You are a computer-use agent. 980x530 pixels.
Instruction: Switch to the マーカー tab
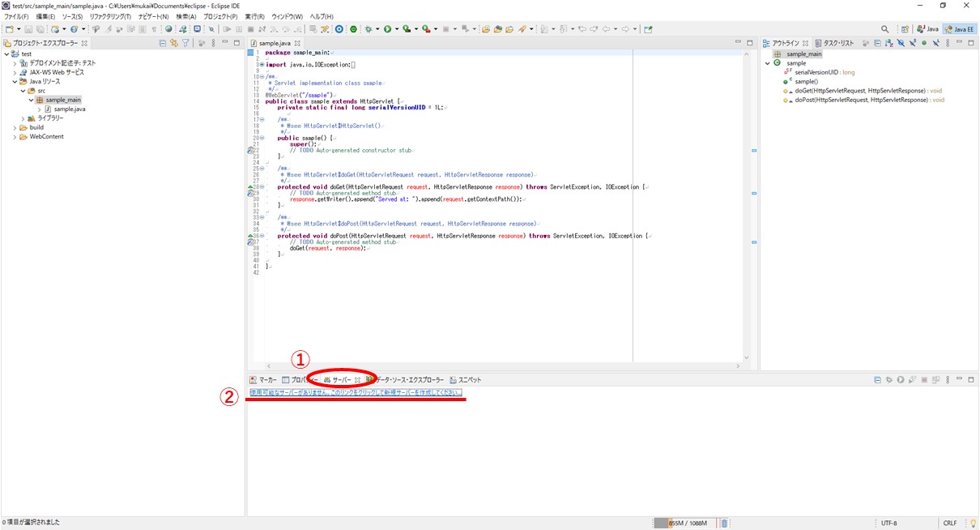coord(263,379)
